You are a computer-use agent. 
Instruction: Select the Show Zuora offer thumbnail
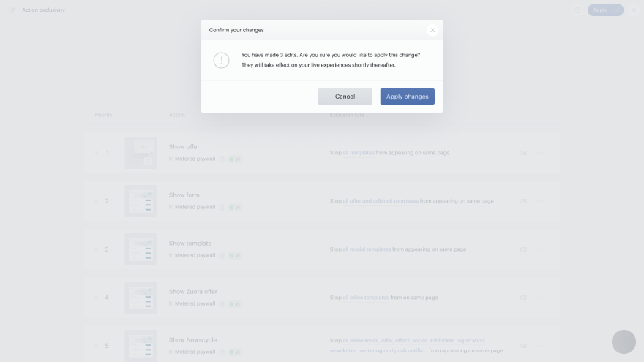(141, 298)
